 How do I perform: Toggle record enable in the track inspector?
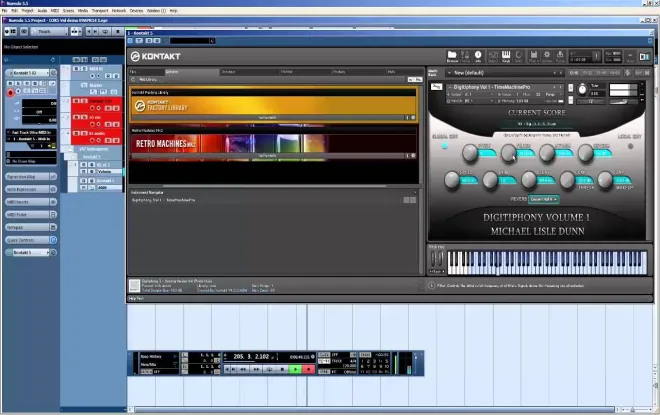pos(11,92)
